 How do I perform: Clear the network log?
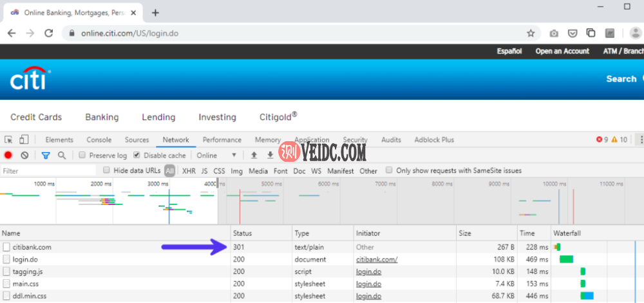pos(24,155)
